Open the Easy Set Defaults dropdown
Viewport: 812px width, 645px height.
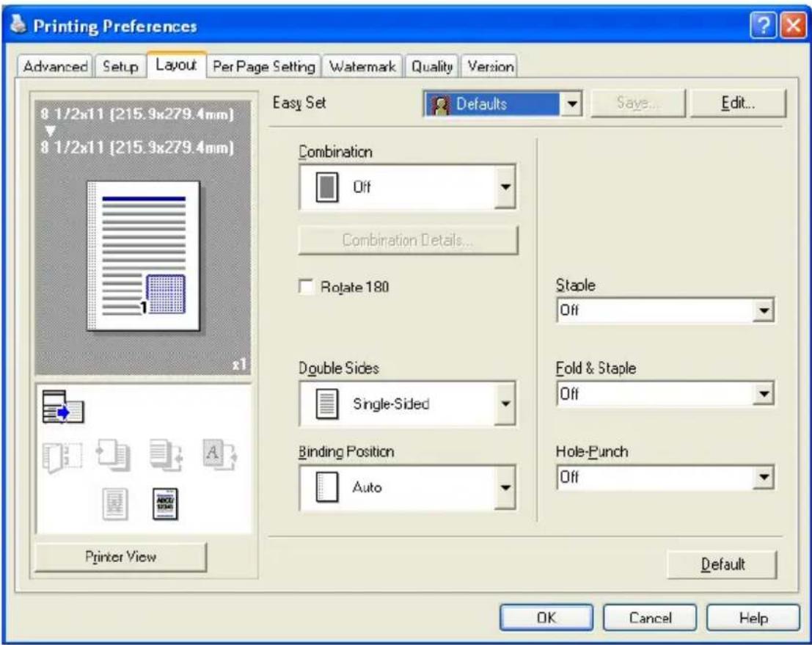pyautogui.click(x=571, y=103)
